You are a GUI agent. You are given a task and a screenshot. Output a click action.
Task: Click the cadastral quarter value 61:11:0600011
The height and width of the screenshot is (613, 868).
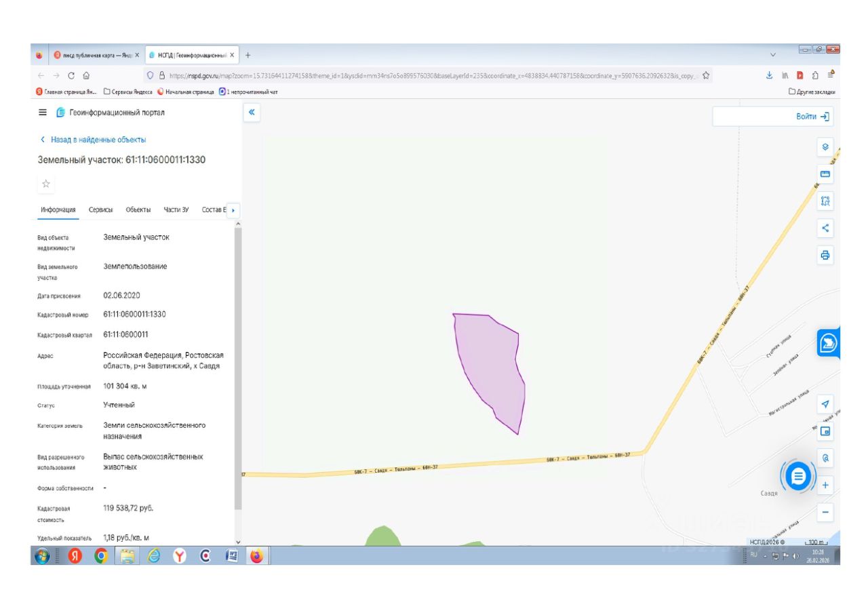click(125, 335)
